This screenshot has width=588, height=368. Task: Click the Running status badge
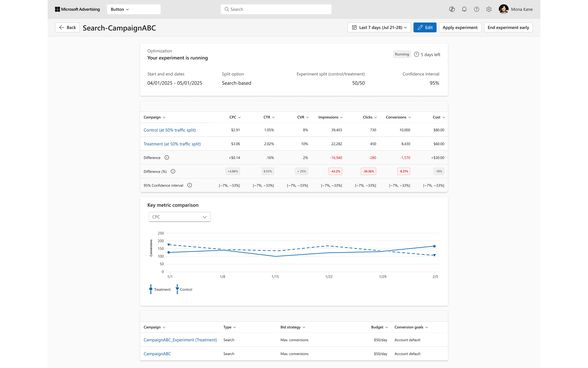(x=402, y=54)
